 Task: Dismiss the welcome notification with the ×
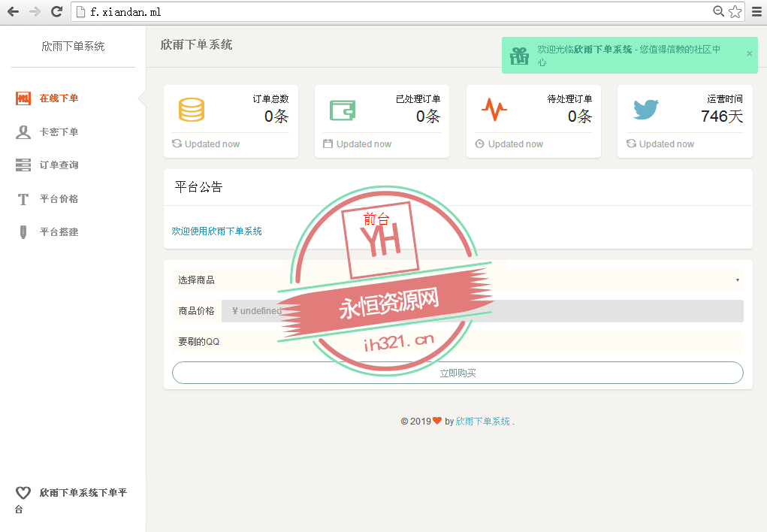click(748, 54)
